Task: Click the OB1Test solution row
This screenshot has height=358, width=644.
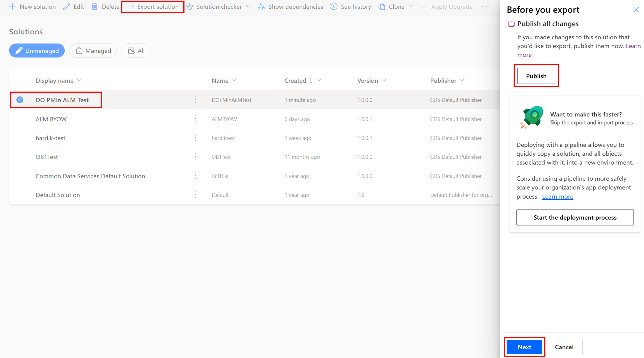Action: [47, 157]
